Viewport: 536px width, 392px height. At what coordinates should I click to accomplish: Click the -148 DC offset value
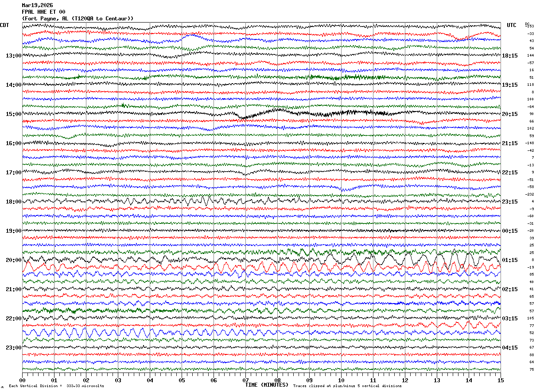pyautogui.click(x=530, y=143)
